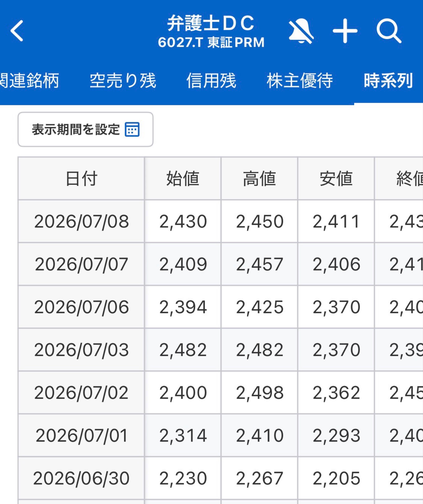Image resolution: width=423 pixels, height=504 pixels.
Task: Select the 2026/06/30 date cell
Action: click(x=81, y=478)
